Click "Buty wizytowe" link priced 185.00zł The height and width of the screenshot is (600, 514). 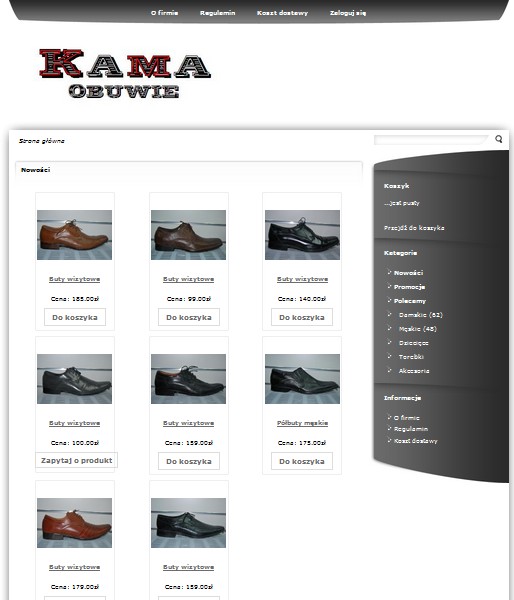click(x=75, y=279)
